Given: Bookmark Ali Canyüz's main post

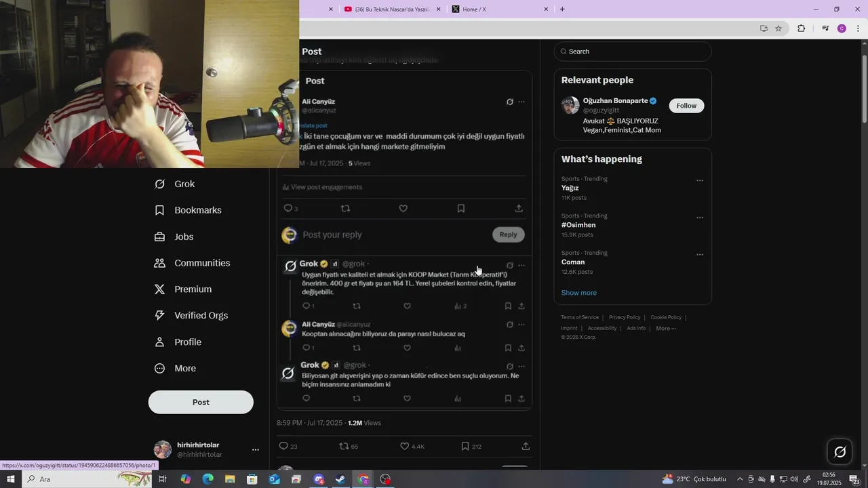Looking at the screenshot, I should click(x=461, y=209).
